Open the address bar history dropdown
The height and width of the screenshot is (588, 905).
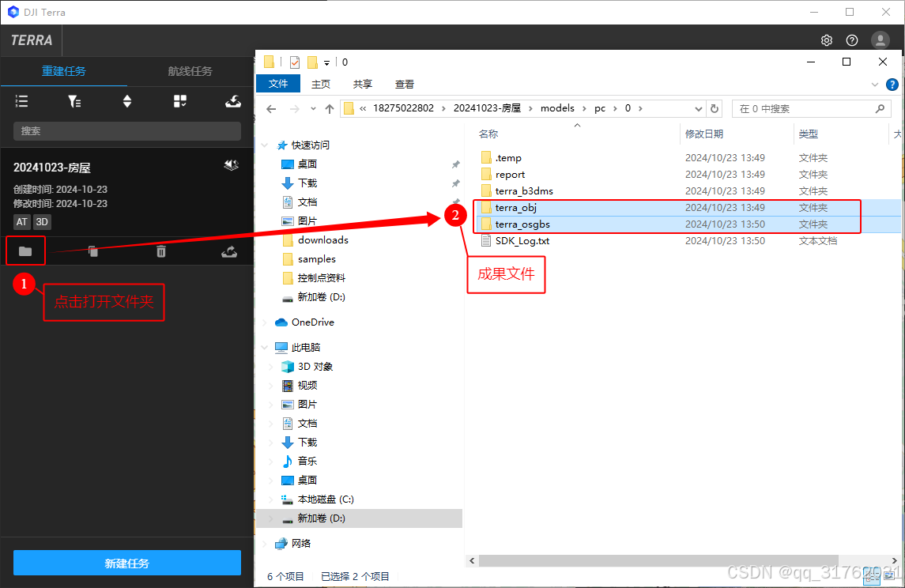coord(699,108)
